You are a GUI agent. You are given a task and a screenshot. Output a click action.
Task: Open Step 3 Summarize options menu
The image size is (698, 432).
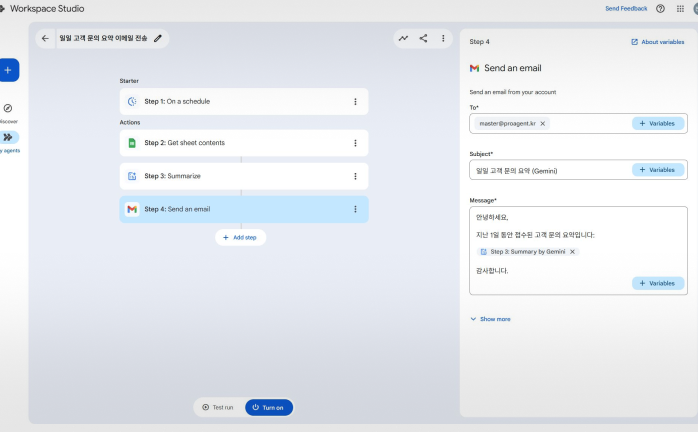pyautogui.click(x=355, y=176)
